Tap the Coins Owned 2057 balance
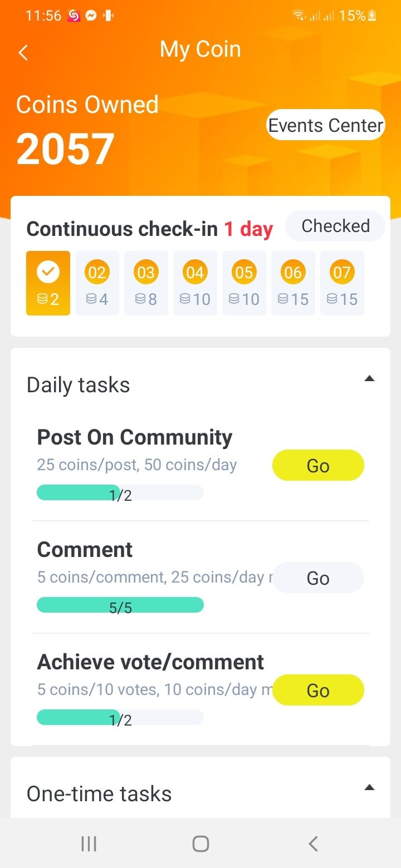 click(x=66, y=149)
